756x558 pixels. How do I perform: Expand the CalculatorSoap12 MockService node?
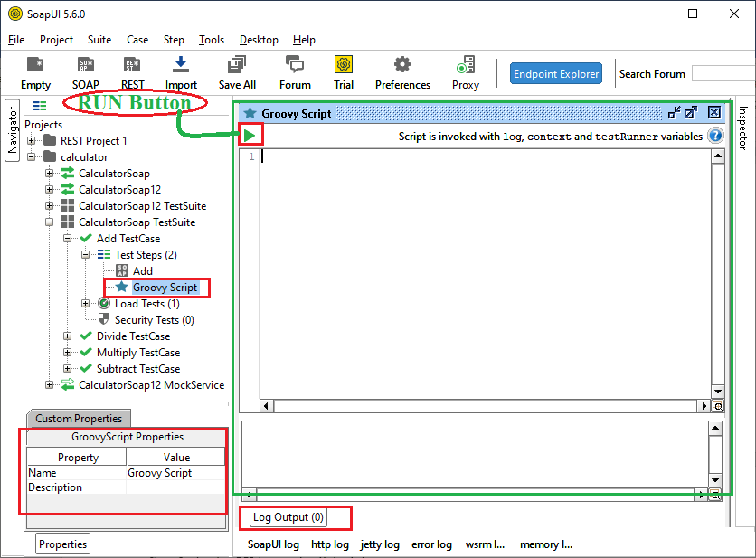click(49, 385)
